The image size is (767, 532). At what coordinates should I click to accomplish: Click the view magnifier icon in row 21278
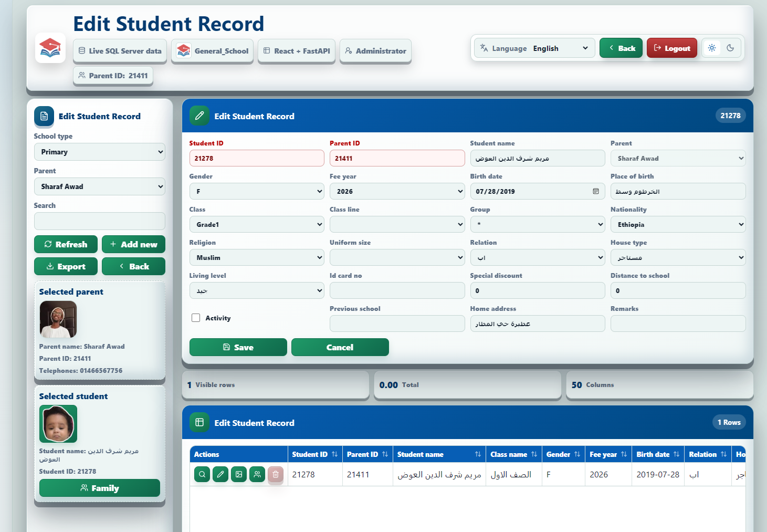202,474
